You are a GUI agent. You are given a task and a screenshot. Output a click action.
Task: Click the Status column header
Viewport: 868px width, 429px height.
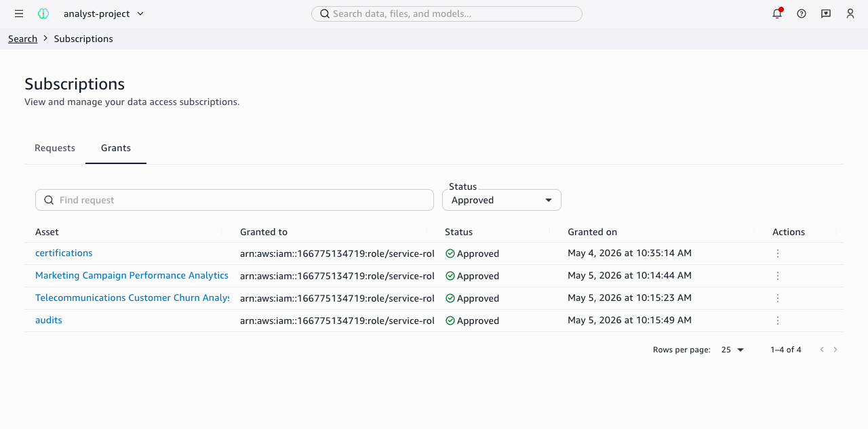(458, 232)
